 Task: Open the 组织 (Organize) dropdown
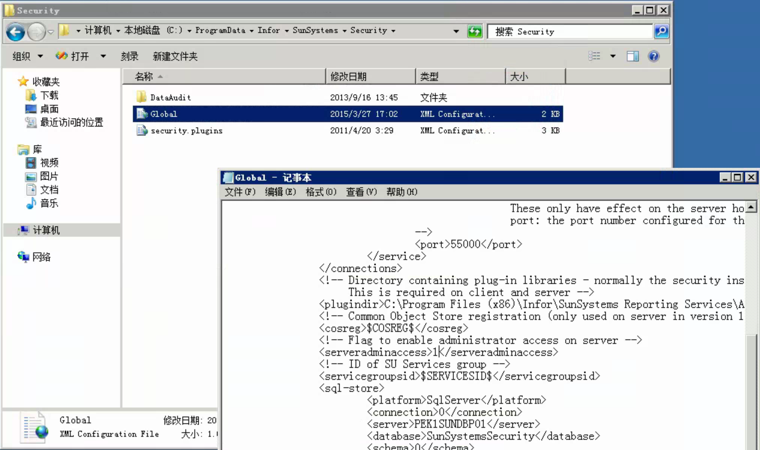point(27,57)
